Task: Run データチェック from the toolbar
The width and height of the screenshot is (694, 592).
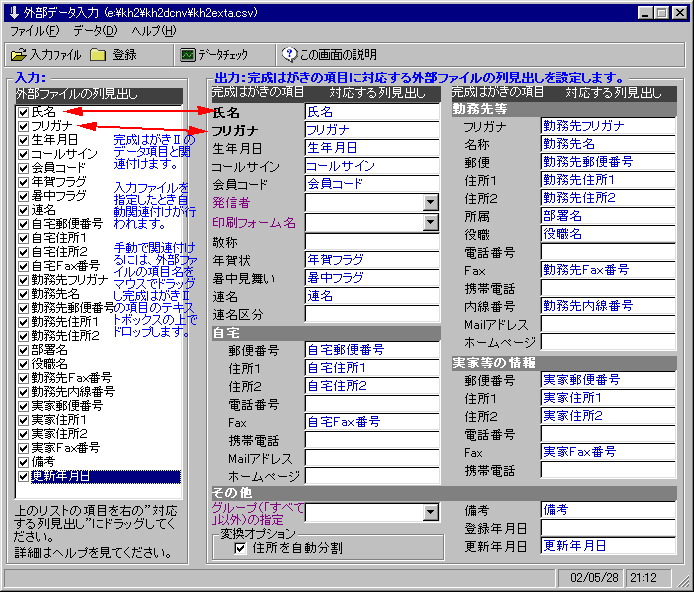Action: coord(187,54)
